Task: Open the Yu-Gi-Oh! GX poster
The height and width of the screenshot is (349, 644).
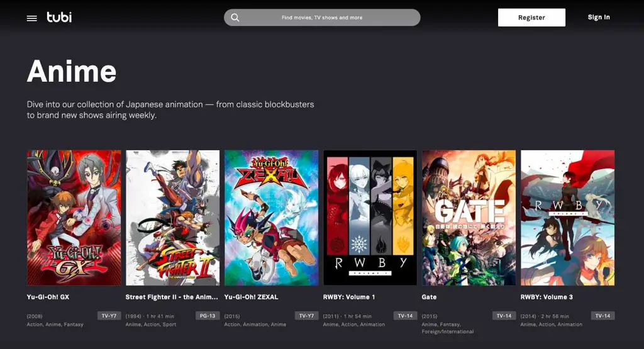Action: coord(74,218)
